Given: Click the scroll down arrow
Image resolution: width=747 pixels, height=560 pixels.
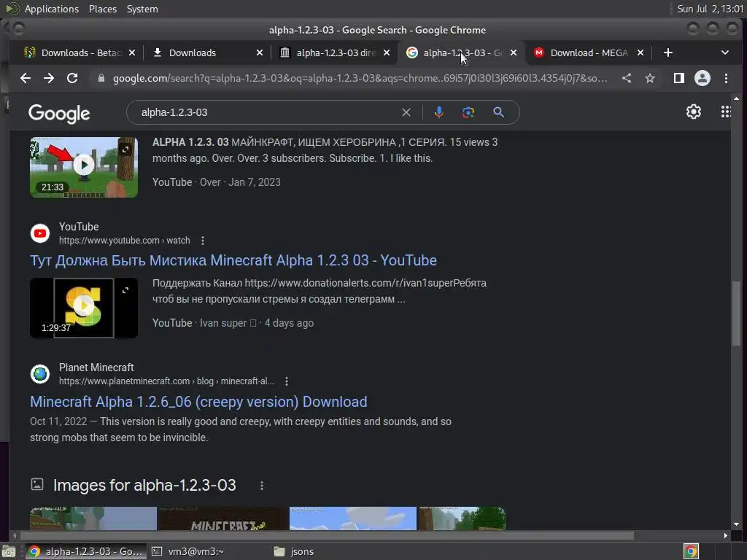Looking at the screenshot, I should pos(737,524).
